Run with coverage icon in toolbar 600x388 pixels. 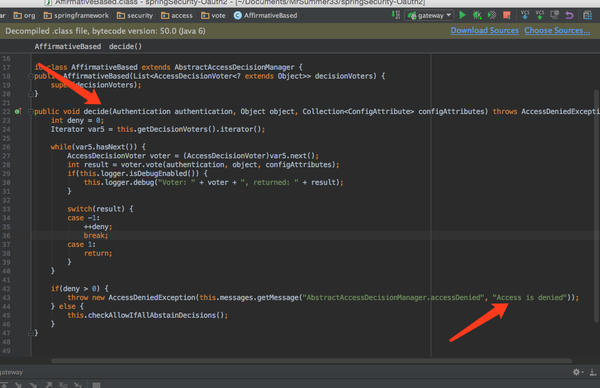pyautogui.click(x=492, y=15)
